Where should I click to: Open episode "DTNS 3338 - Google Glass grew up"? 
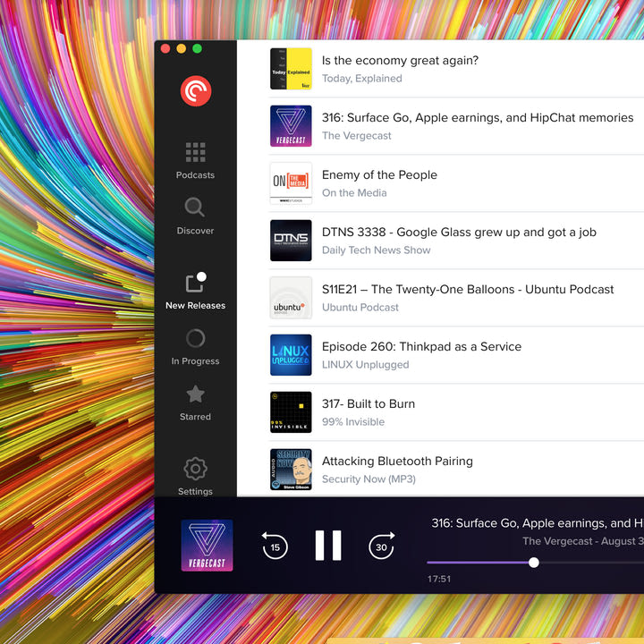(459, 233)
